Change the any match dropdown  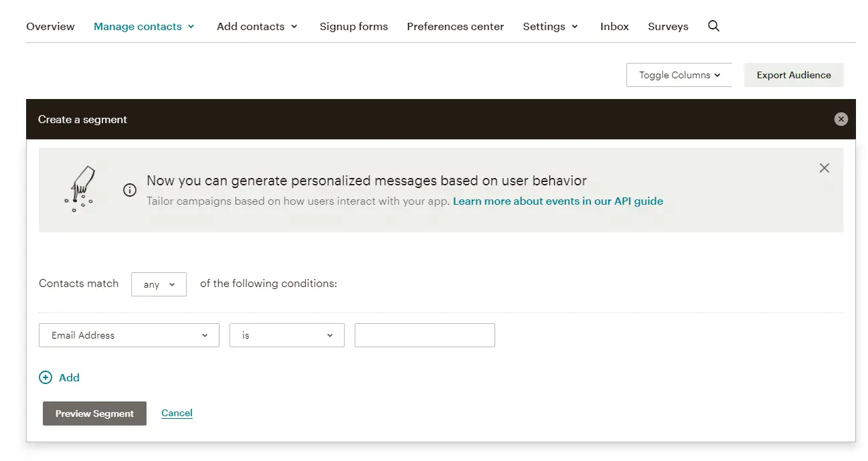coord(159,284)
